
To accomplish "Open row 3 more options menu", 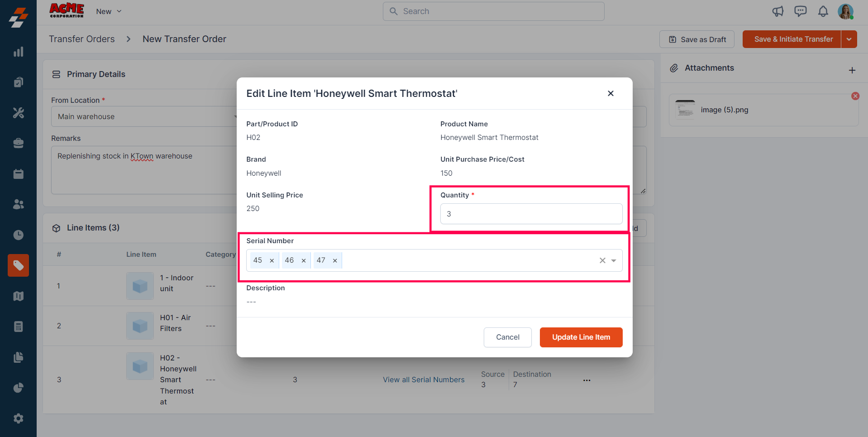I will coord(587,380).
